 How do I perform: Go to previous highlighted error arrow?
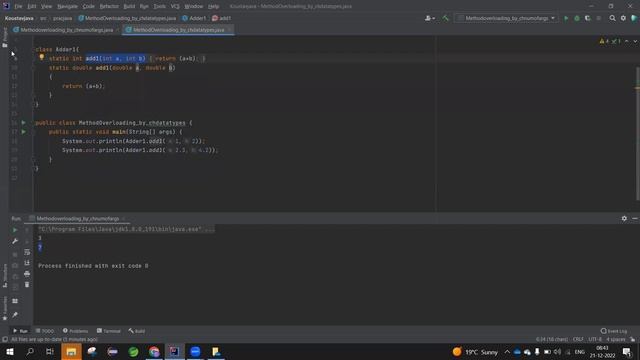point(627,41)
